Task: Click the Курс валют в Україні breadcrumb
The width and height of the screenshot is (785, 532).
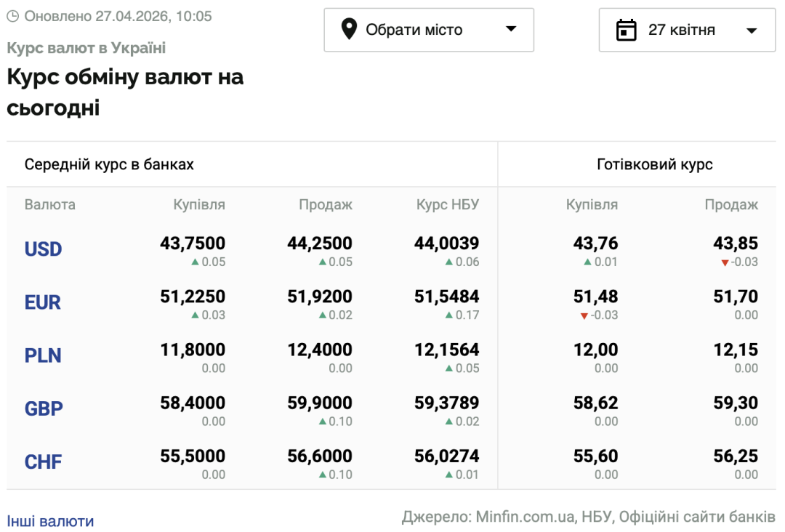Action: pyautogui.click(x=86, y=48)
